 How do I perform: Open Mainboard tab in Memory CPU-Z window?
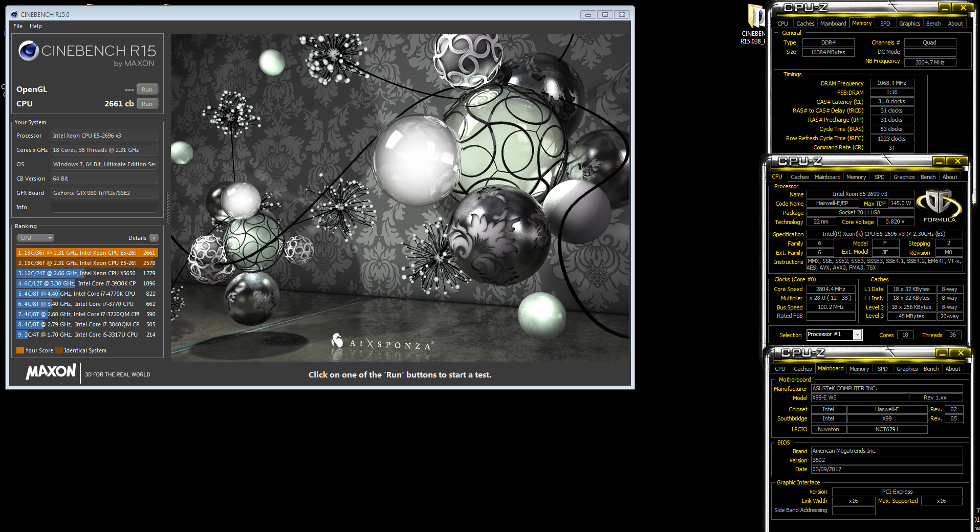pyautogui.click(x=833, y=24)
